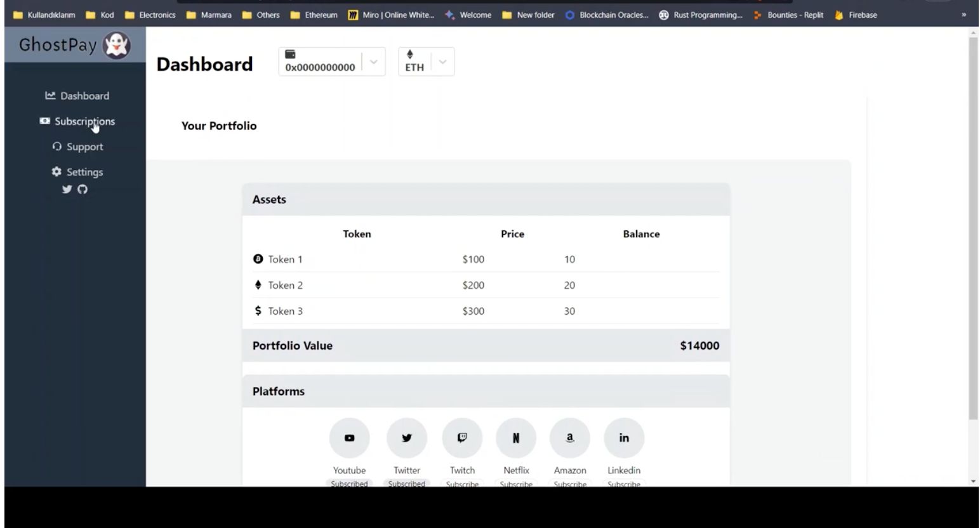The height and width of the screenshot is (528, 980).
Task: Select the Linkedin platform icon
Action: 624,438
